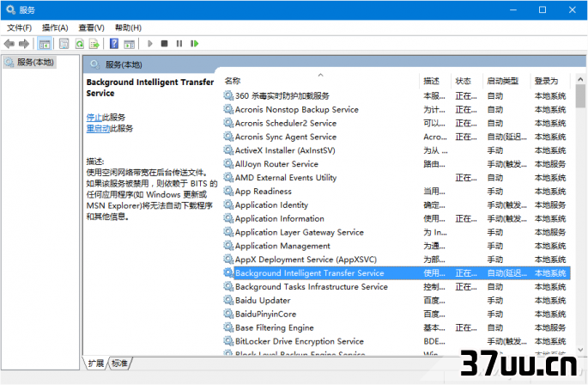588x385 pixels.
Task: Click BDE... description cell of BitLocker
Action: pyautogui.click(x=434, y=341)
